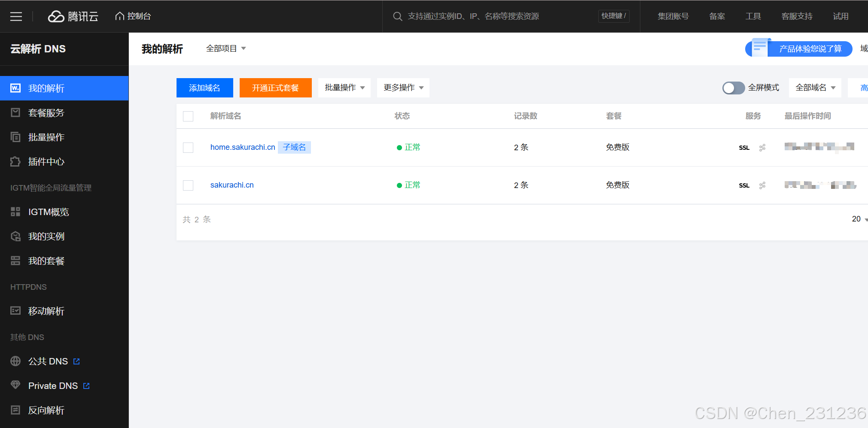Click 免费版 in sakurachi.cn row
Screen dimensions: 868x428
(618, 185)
